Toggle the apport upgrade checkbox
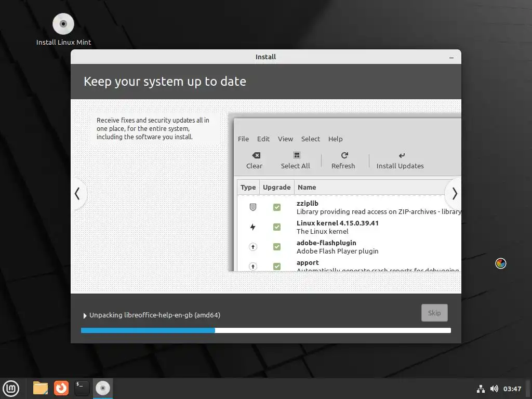The height and width of the screenshot is (399, 532). 277,267
